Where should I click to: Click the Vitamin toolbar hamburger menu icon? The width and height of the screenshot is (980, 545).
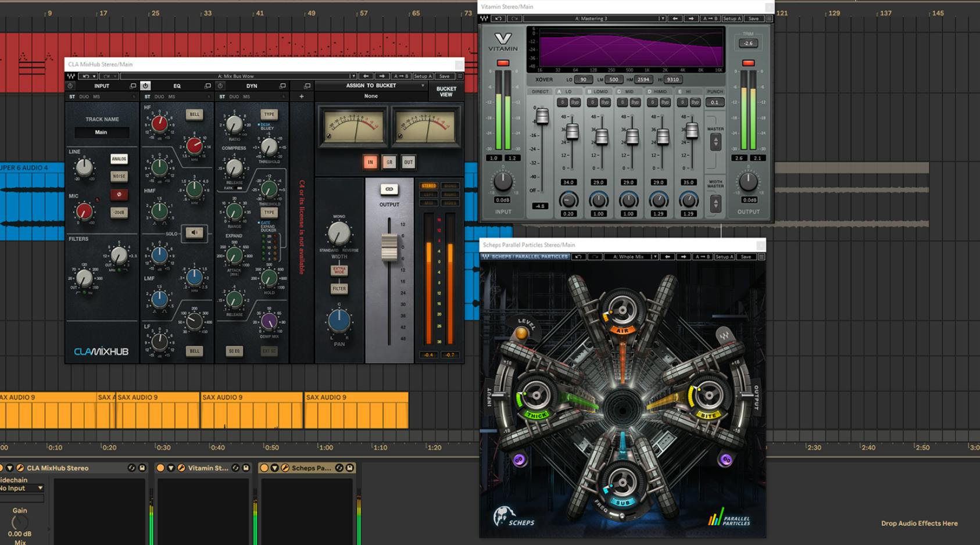[769, 19]
